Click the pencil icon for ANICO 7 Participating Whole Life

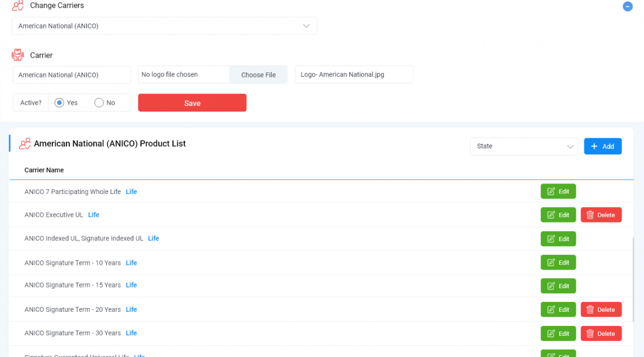click(551, 192)
